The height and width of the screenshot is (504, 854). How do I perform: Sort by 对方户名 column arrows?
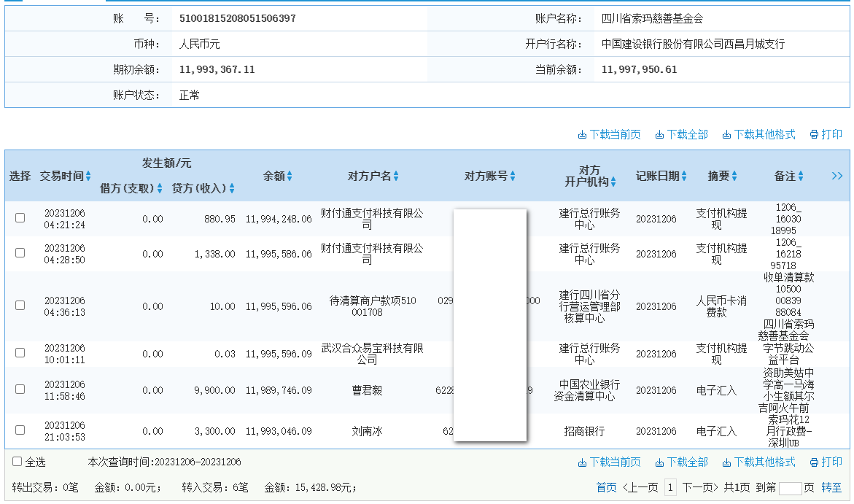coord(396,176)
